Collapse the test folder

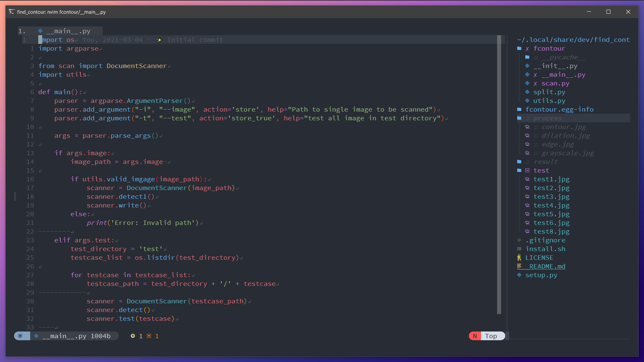coord(541,170)
